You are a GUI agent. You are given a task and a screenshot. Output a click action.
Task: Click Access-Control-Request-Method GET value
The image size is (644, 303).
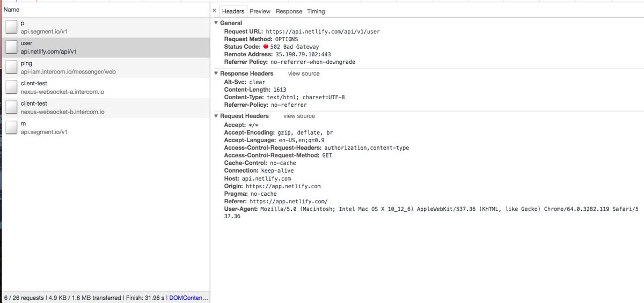pyautogui.click(x=327, y=155)
